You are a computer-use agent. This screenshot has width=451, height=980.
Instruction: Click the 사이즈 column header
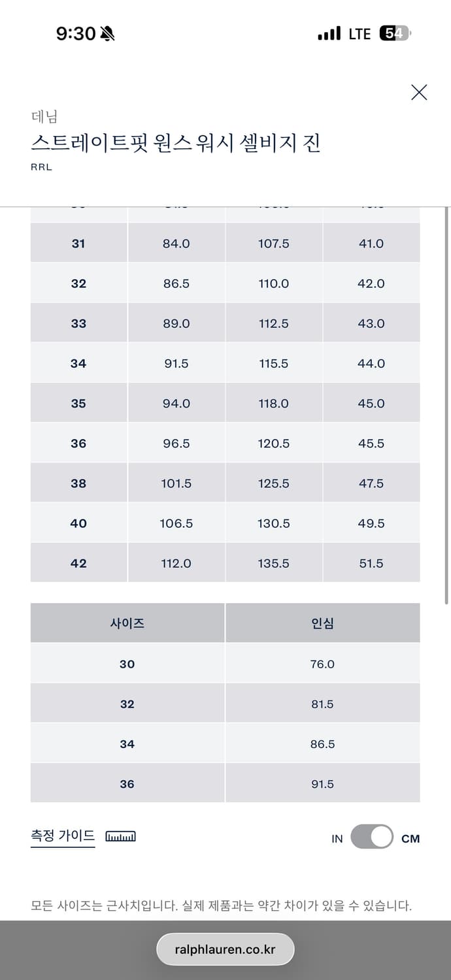click(127, 623)
